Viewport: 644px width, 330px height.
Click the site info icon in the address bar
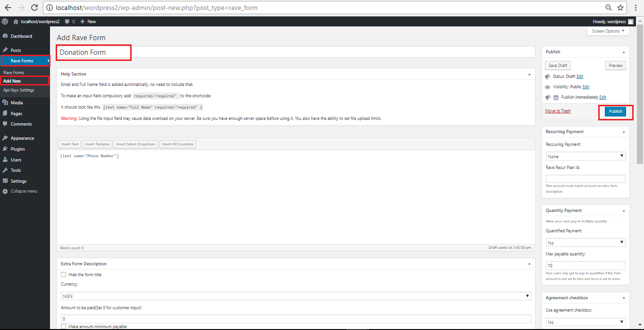click(50, 8)
